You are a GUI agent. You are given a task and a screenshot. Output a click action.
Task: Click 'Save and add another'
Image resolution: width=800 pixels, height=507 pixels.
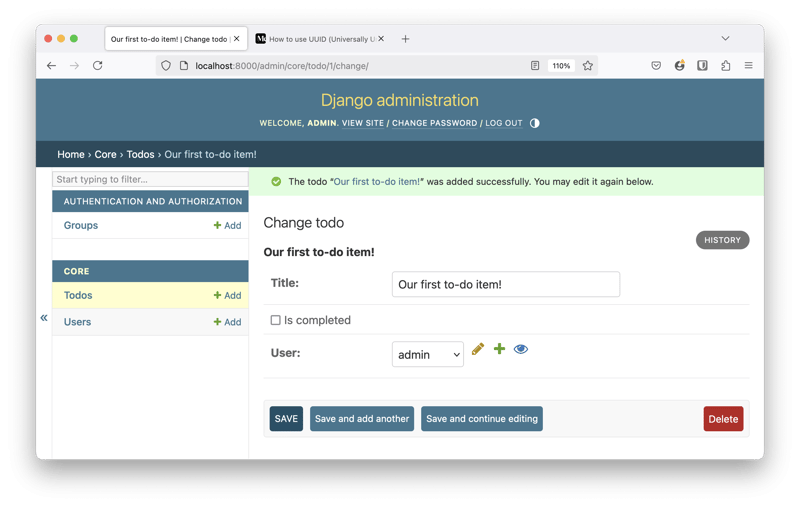tap(362, 419)
